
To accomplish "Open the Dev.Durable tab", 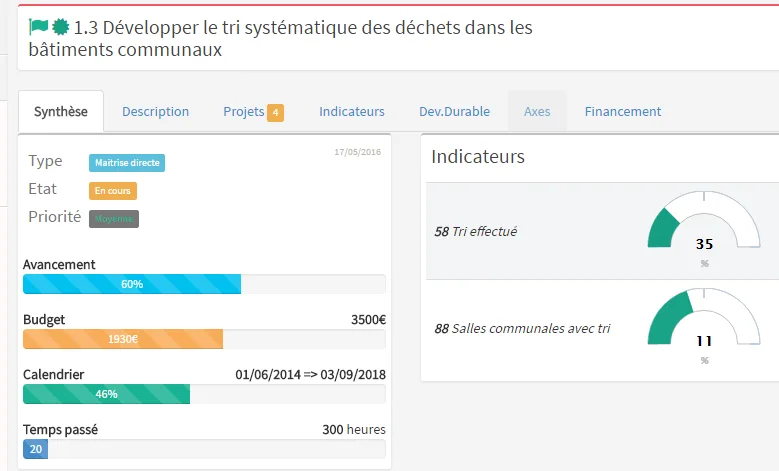I will pos(455,111).
